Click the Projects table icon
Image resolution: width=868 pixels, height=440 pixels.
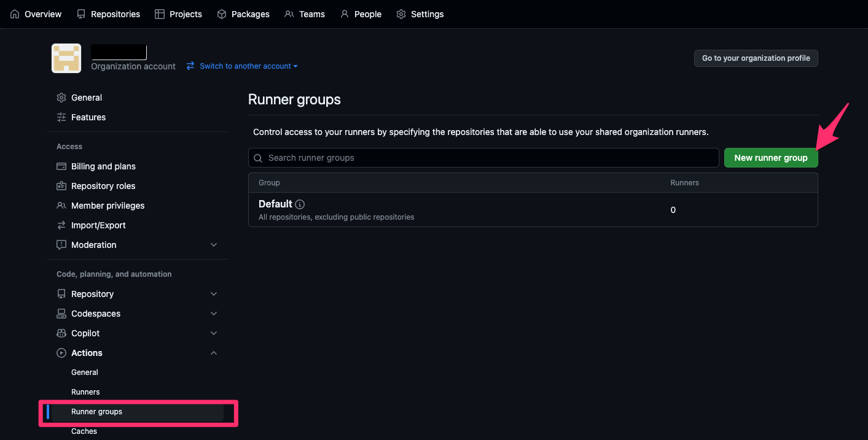coord(160,14)
